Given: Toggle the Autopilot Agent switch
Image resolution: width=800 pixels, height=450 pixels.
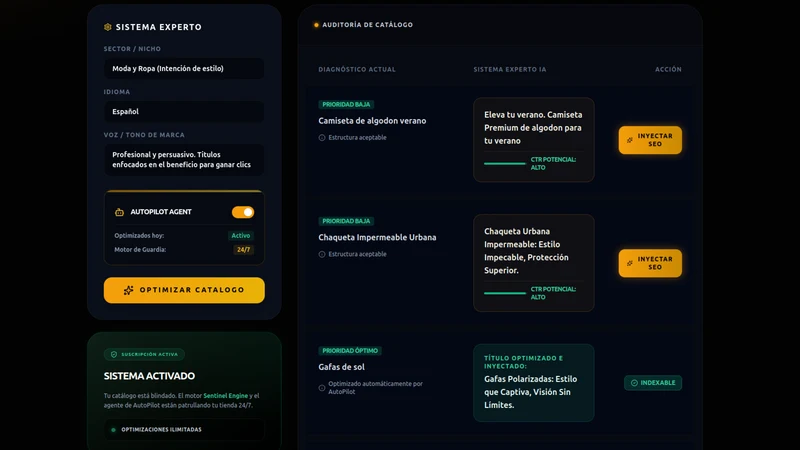Looking at the screenshot, I should pyautogui.click(x=243, y=212).
